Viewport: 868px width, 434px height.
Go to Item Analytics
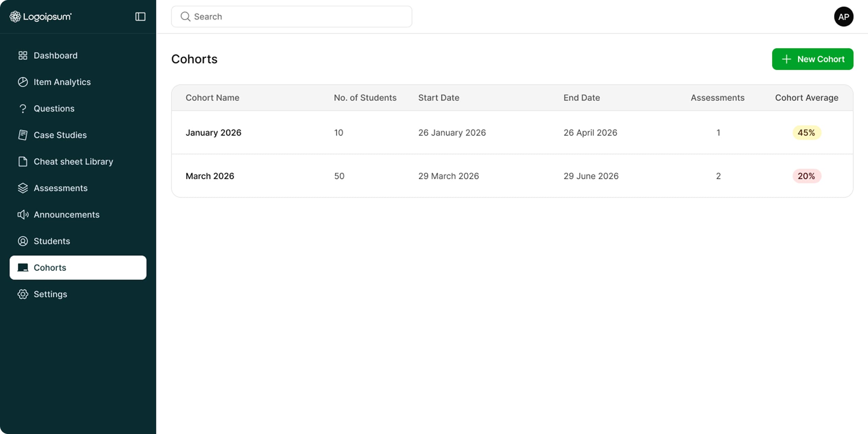78,82
